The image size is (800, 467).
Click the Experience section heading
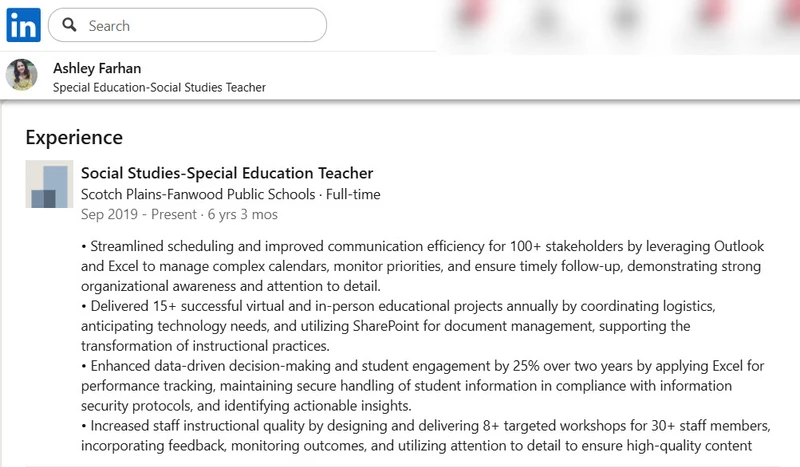(x=74, y=137)
